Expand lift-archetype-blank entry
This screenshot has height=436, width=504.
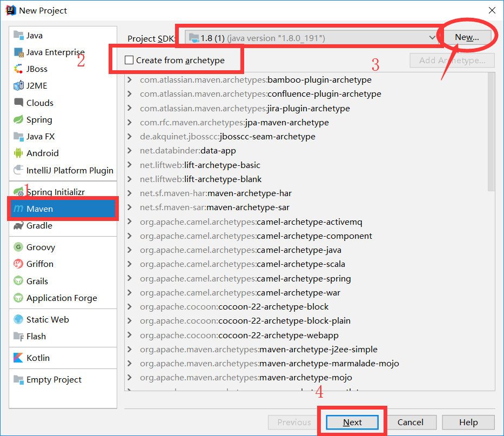tap(130, 179)
